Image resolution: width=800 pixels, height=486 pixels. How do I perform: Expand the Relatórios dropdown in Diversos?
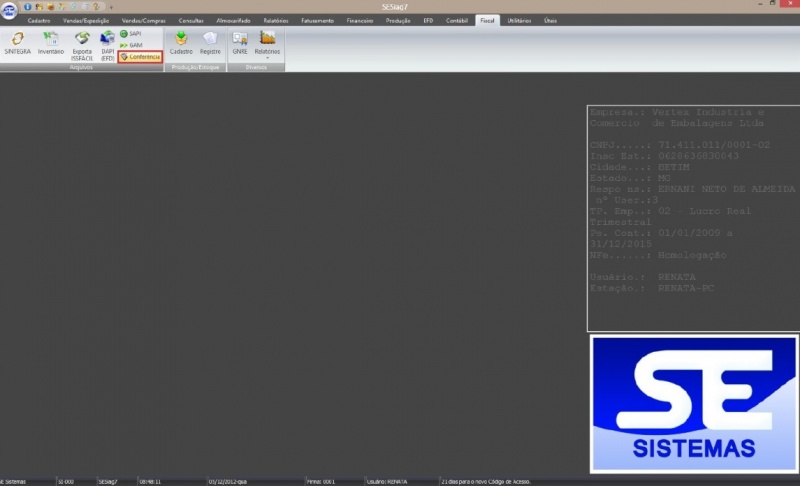click(267, 44)
